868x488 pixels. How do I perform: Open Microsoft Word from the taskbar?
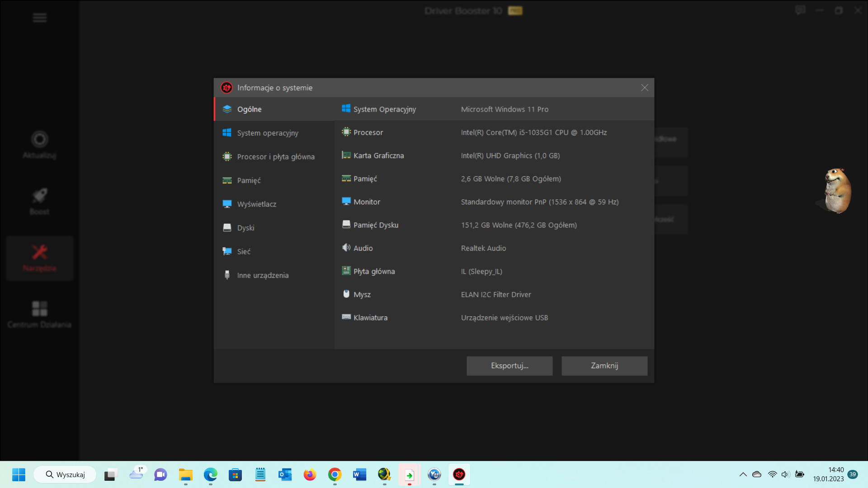coord(359,474)
